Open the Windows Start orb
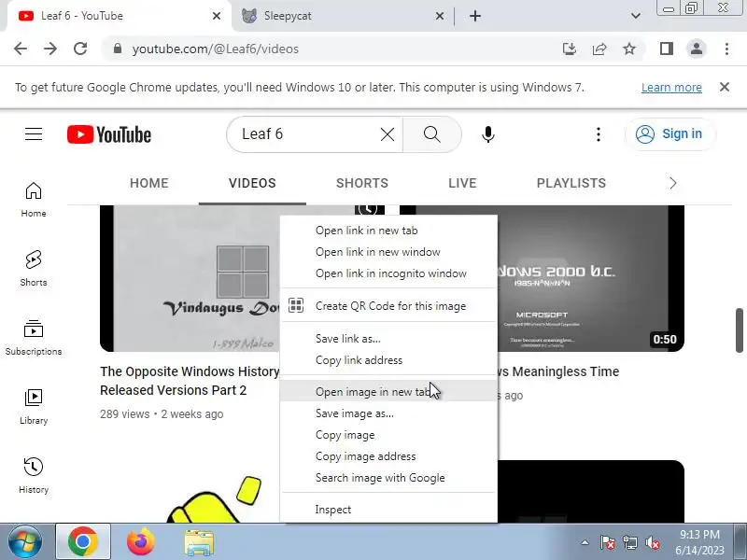The image size is (747, 560). pyautogui.click(x=25, y=542)
